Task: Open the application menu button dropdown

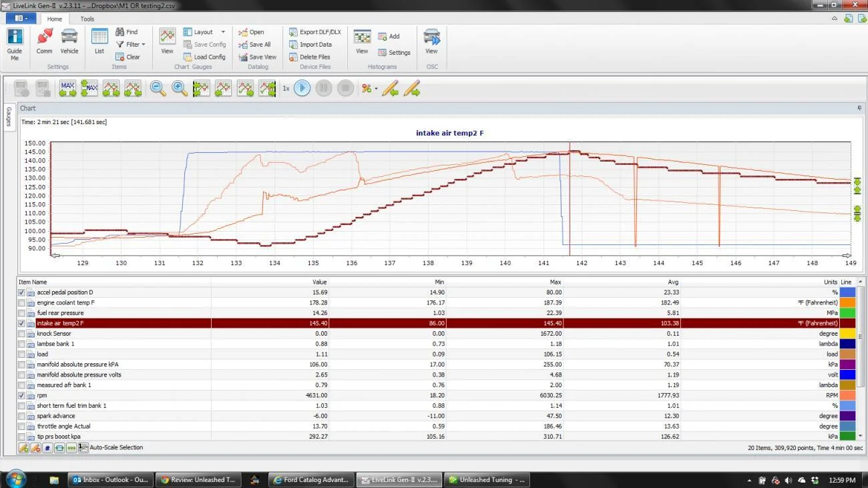Action: (21, 18)
